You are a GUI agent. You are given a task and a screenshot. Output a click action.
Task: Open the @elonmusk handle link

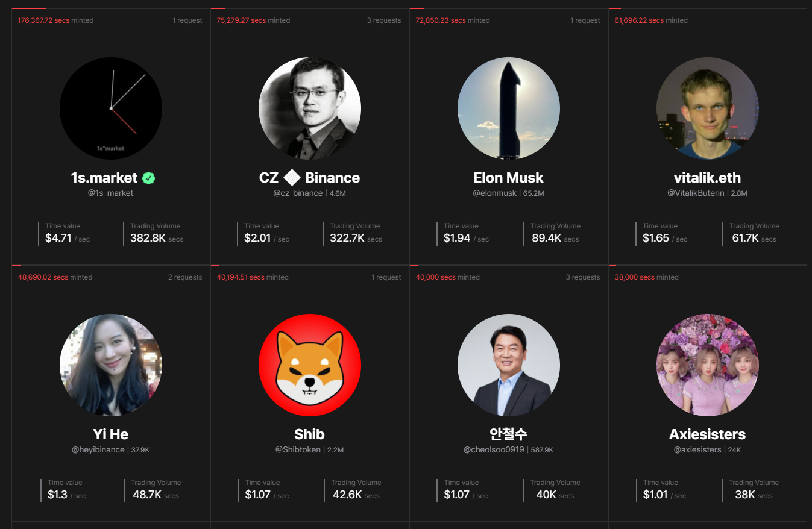(494, 193)
